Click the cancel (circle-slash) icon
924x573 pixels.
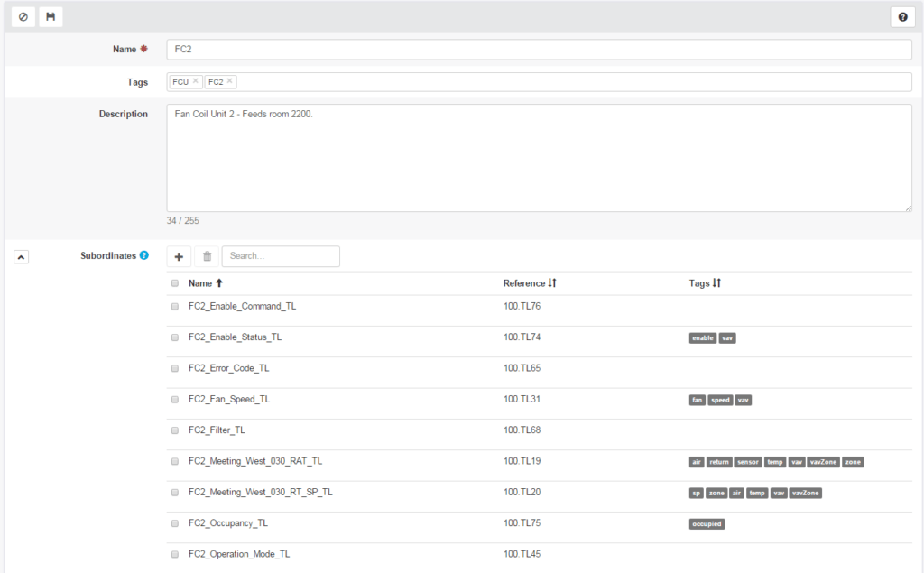[23, 16]
